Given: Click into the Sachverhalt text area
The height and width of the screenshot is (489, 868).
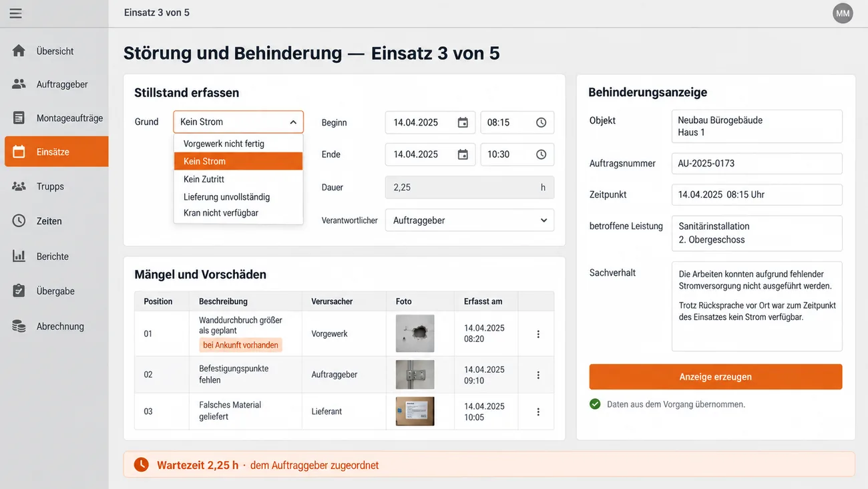Looking at the screenshot, I should tap(757, 307).
